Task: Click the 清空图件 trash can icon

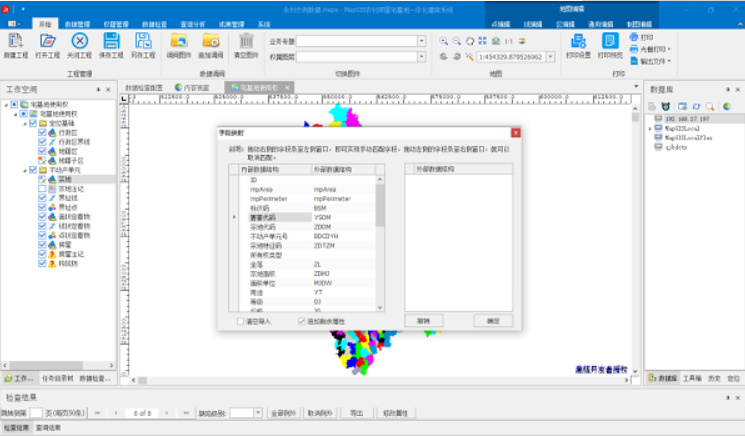Action: (246, 44)
